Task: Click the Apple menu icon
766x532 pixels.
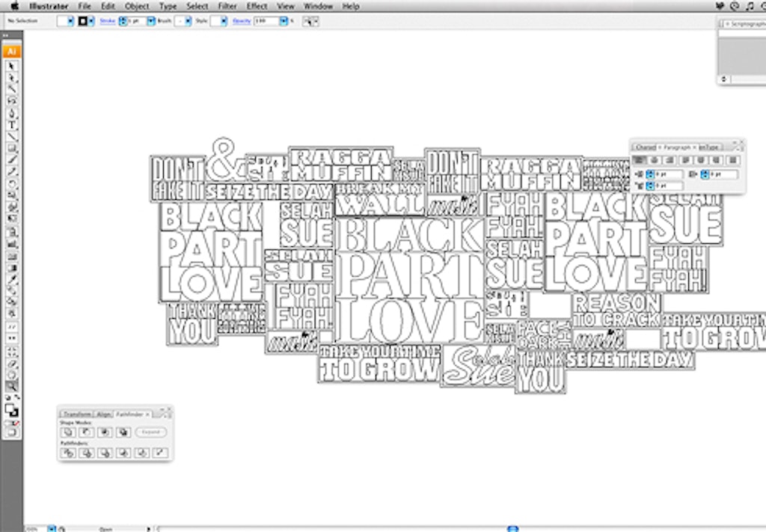Action: [14, 6]
